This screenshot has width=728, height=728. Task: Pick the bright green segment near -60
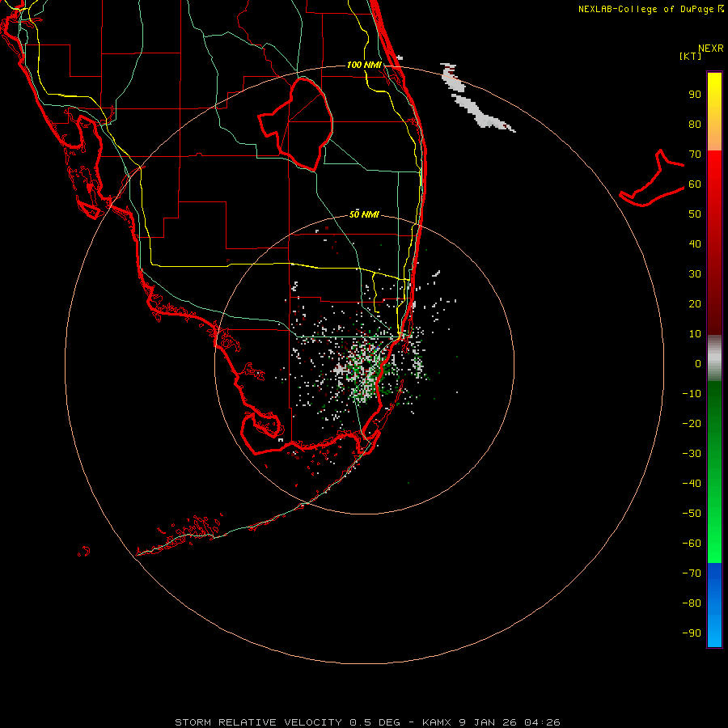click(x=714, y=544)
